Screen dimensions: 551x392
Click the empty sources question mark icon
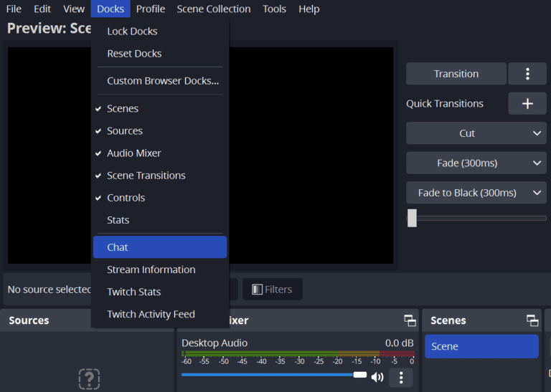[x=89, y=378]
